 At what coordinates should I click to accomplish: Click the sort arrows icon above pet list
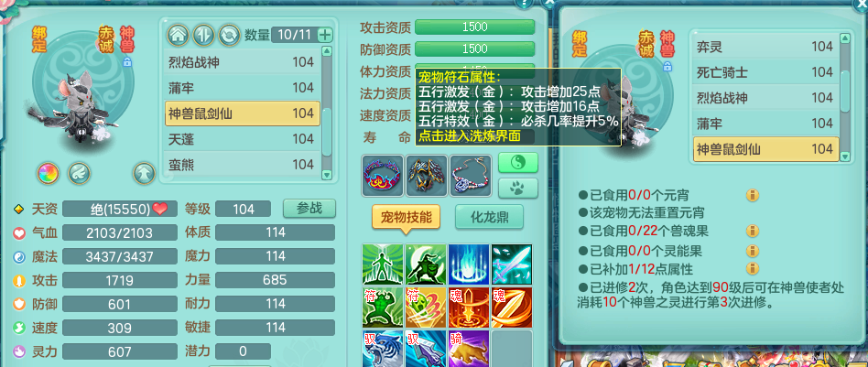[203, 35]
